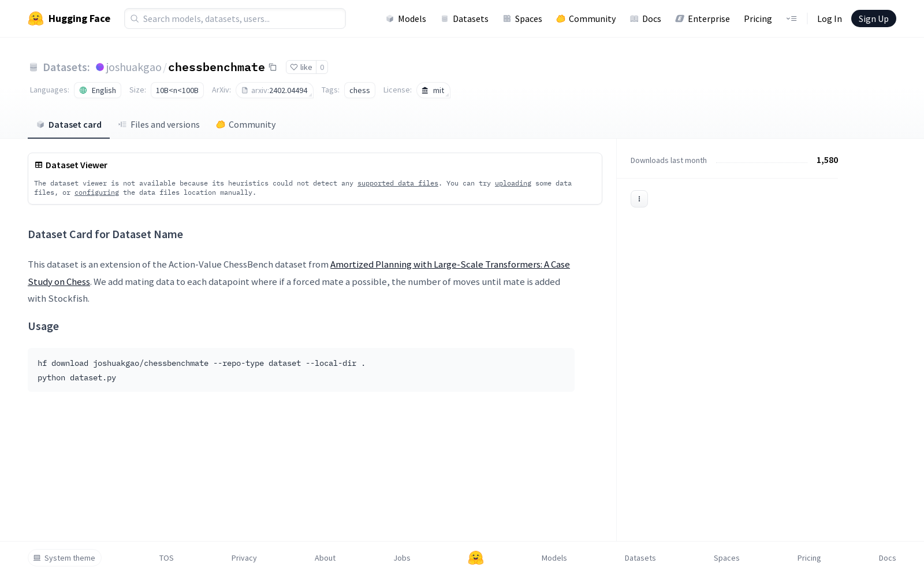Open arxiv:2402.04494 tag
The image size is (924, 578).
pyautogui.click(x=274, y=90)
